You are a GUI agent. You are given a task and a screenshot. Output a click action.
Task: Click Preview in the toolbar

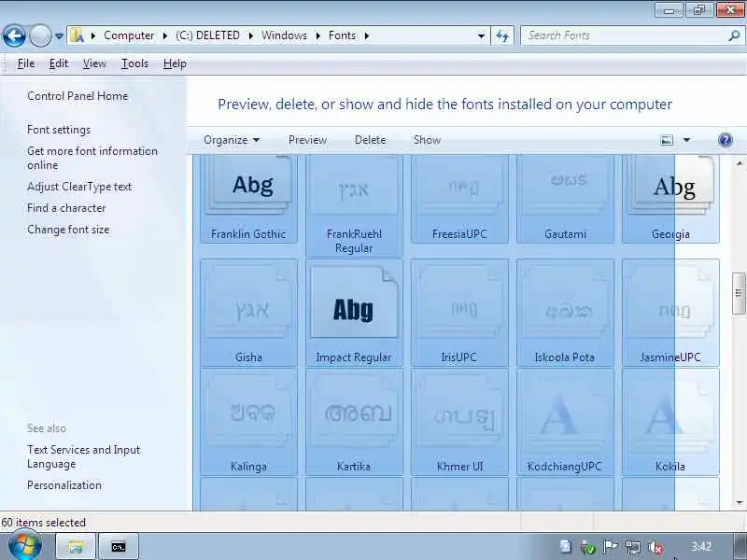[307, 140]
